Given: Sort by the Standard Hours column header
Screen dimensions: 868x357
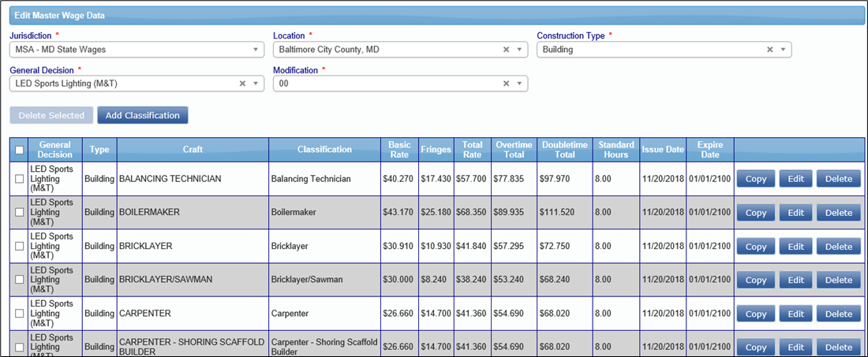Looking at the screenshot, I should 616,149.
